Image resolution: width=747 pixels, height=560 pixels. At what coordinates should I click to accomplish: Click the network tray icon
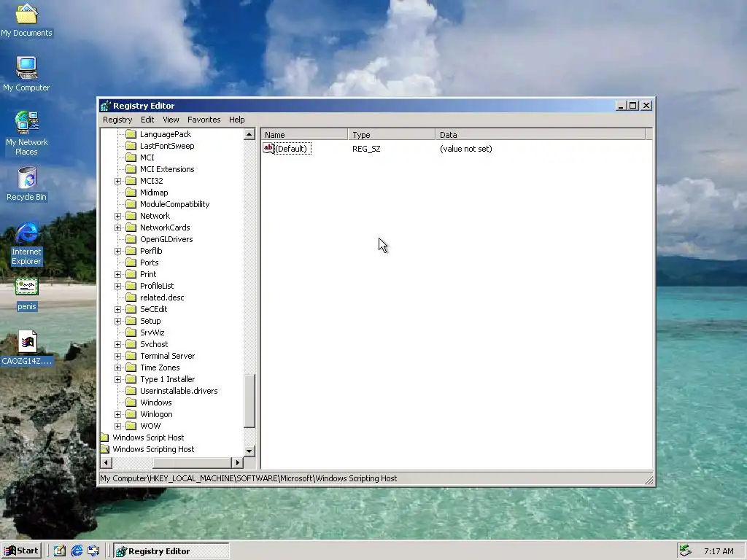pyautogui.click(x=685, y=551)
